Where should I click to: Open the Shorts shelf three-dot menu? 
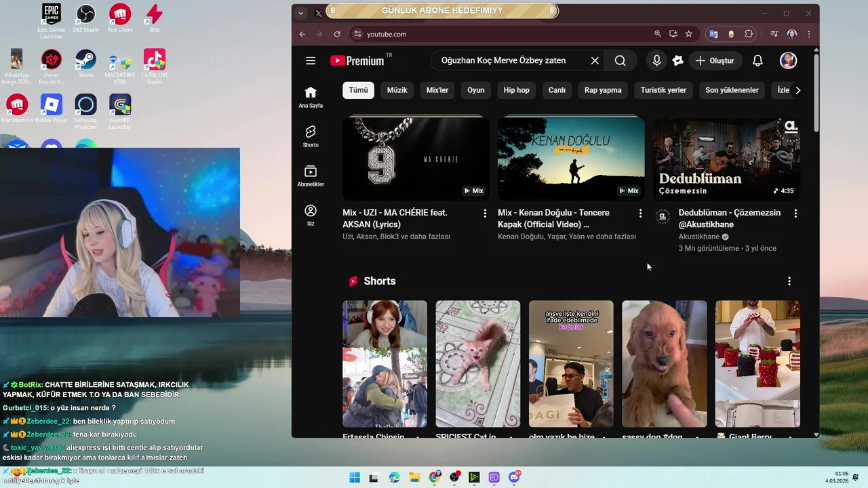pyautogui.click(x=789, y=281)
